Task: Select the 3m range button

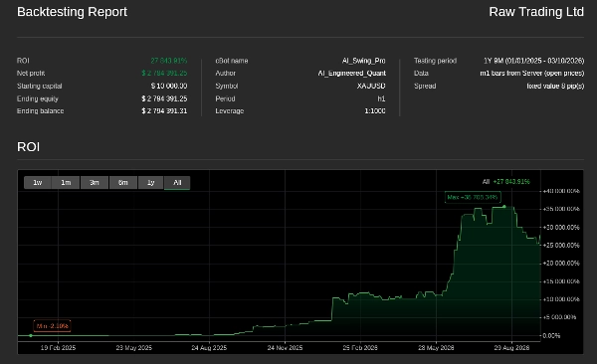Action: (x=95, y=183)
